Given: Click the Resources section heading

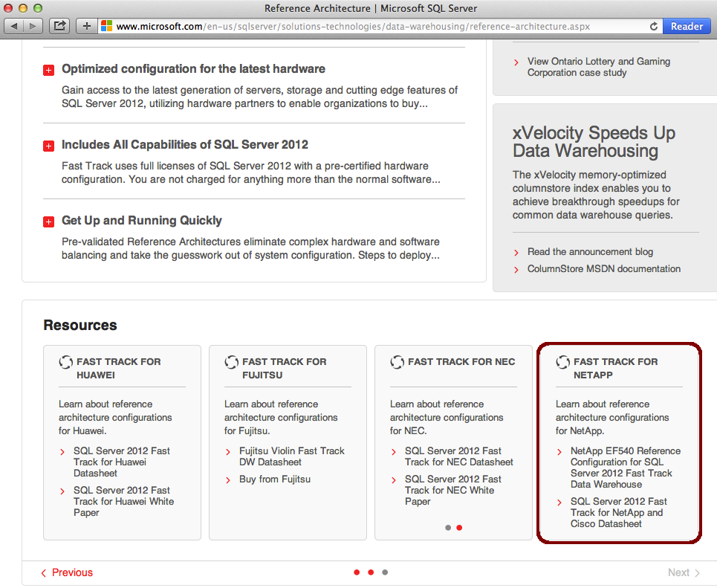Looking at the screenshot, I should [x=80, y=325].
